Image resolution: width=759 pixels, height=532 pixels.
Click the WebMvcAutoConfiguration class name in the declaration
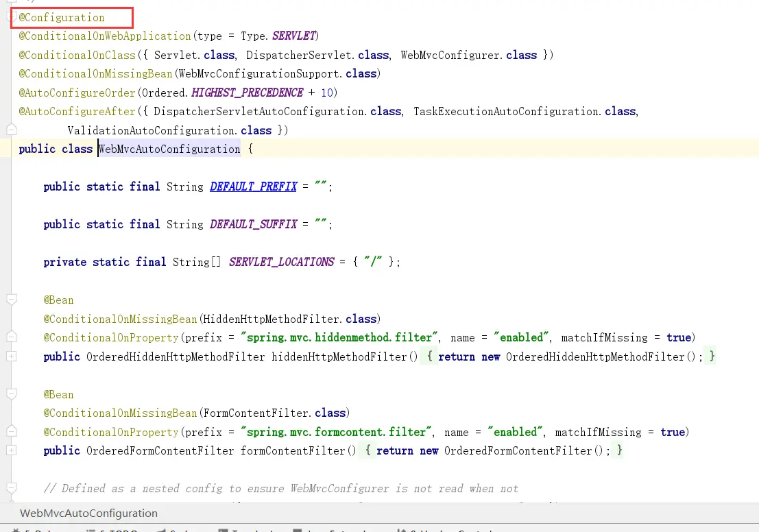[169, 149]
